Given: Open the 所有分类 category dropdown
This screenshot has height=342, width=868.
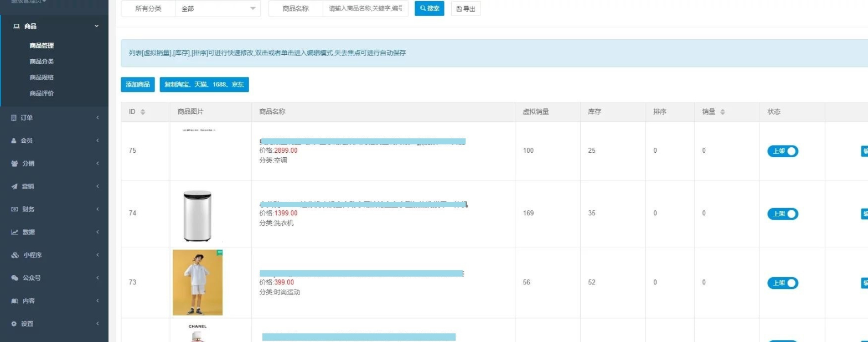Looking at the screenshot, I should click(218, 8).
